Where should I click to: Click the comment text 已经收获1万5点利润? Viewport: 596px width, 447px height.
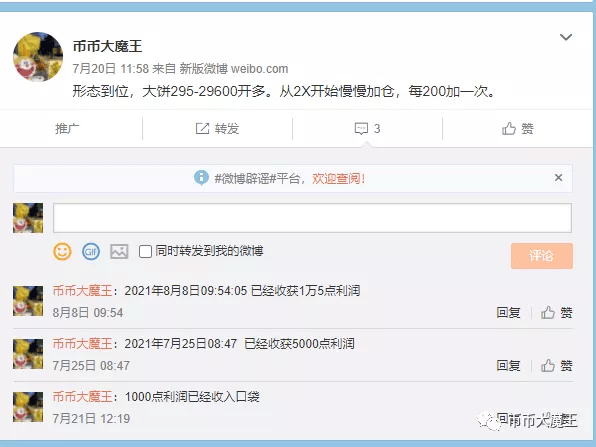click(x=305, y=291)
